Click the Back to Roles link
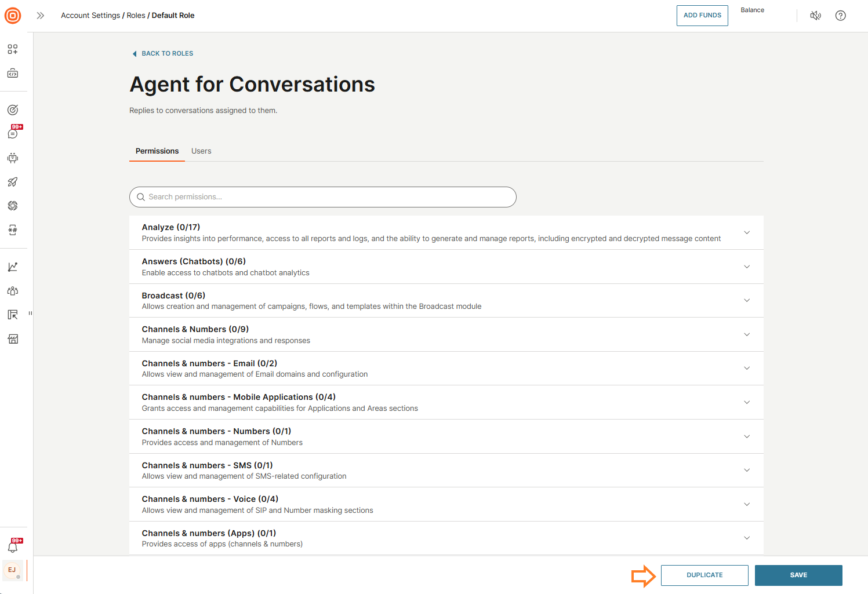 [x=167, y=53]
